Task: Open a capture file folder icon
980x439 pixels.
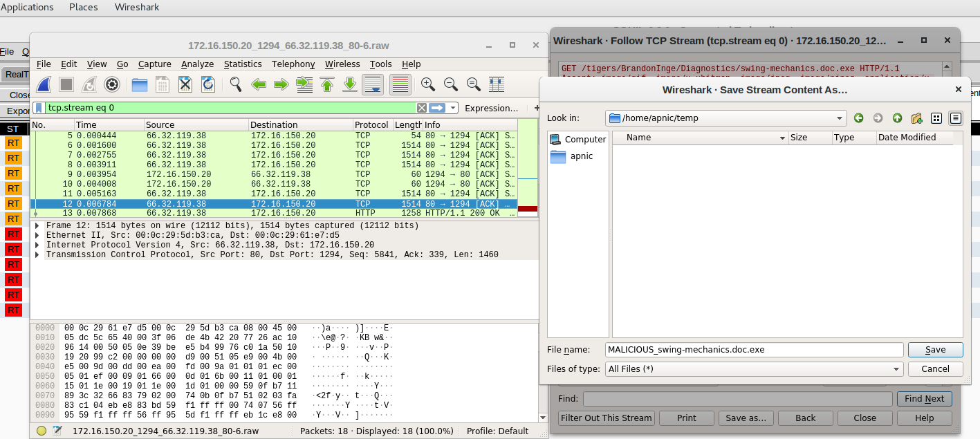Action: 140,84
